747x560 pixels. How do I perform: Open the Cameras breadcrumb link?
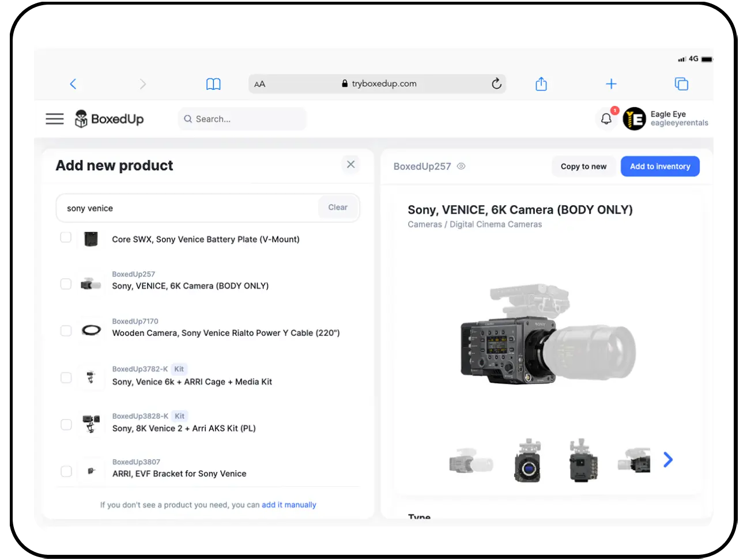[425, 224]
